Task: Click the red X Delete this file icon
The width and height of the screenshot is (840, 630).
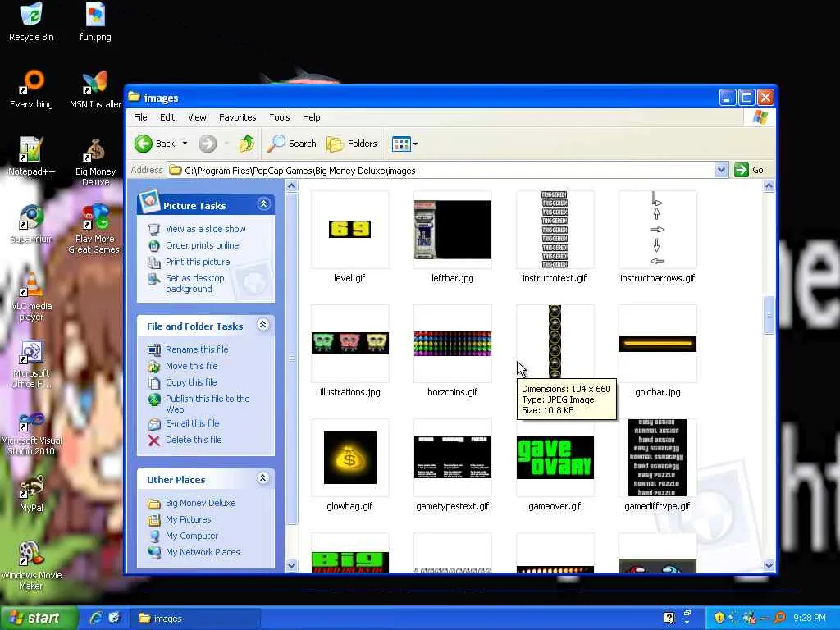Action: point(154,441)
